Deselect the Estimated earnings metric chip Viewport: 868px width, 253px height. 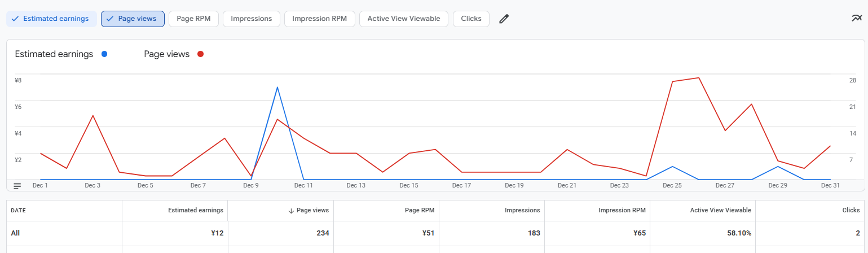click(x=51, y=19)
